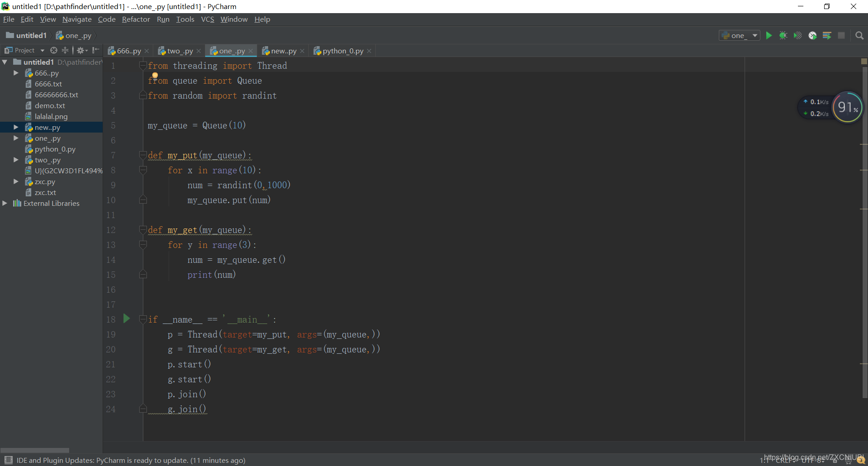
Task: Click the untitled1 breadcrumb in navigation bar
Action: 26,35
